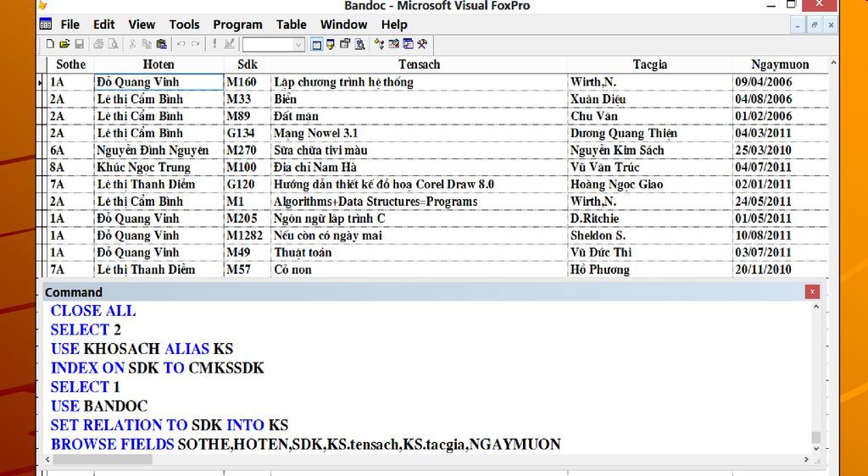Open the Toolbox hammer icon

[422, 44]
